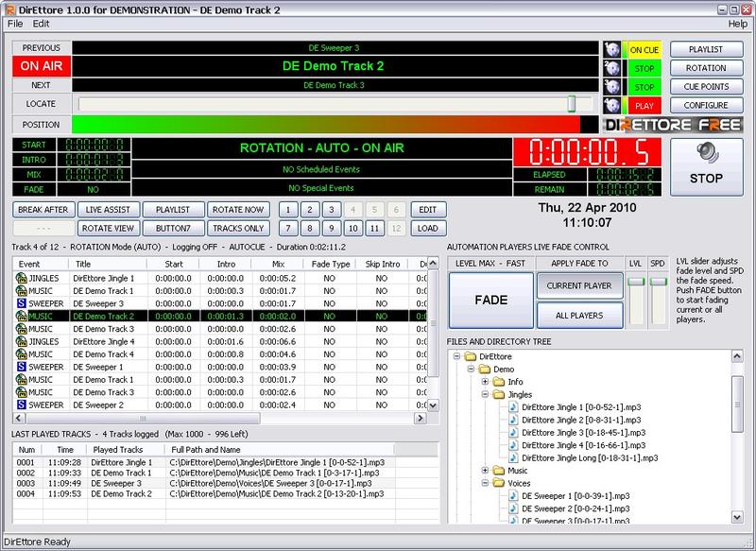Click the mp3 icon of DE Sweeper 2 file
Image resolution: width=756 pixels, height=551 pixels.
[x=513, y=508]
